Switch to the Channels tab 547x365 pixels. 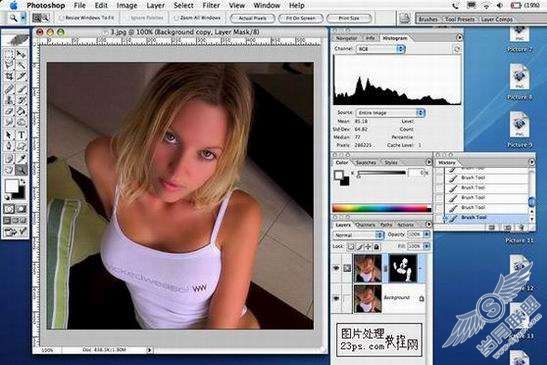pos(366,225)
